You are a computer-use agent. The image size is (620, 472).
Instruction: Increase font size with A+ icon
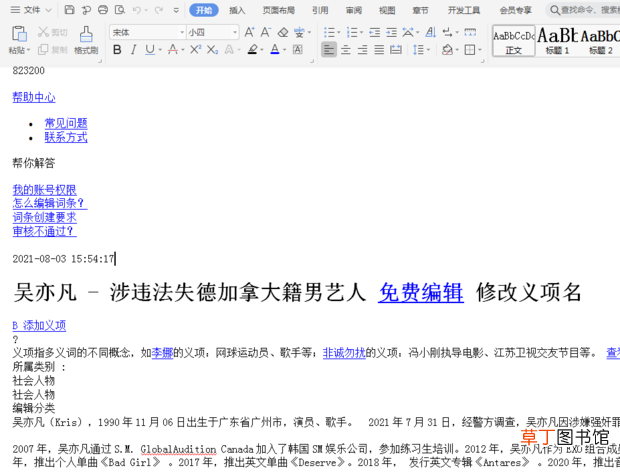coord(250,32)
